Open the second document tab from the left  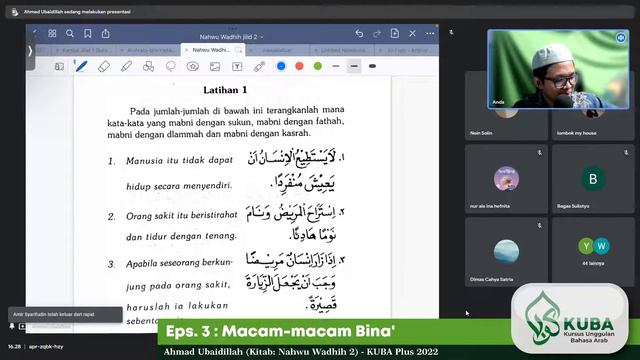149,50
